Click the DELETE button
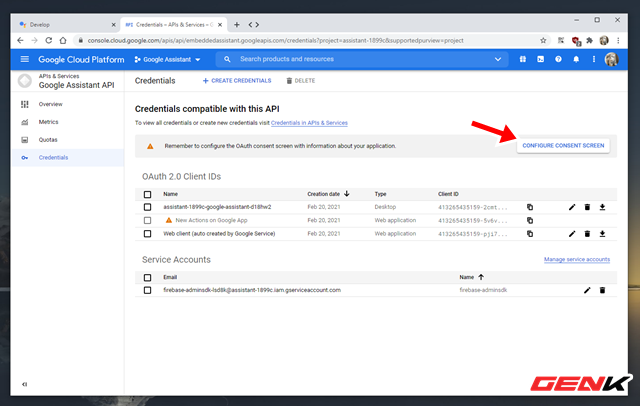640x406 pixels. click(300, 81)
